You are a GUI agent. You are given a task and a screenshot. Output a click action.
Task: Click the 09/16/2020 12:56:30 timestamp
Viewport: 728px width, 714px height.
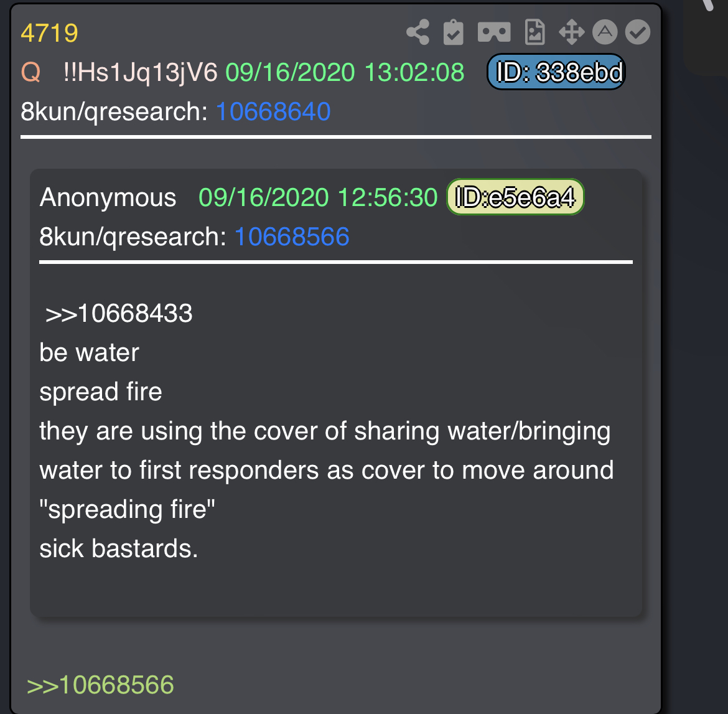318,197
